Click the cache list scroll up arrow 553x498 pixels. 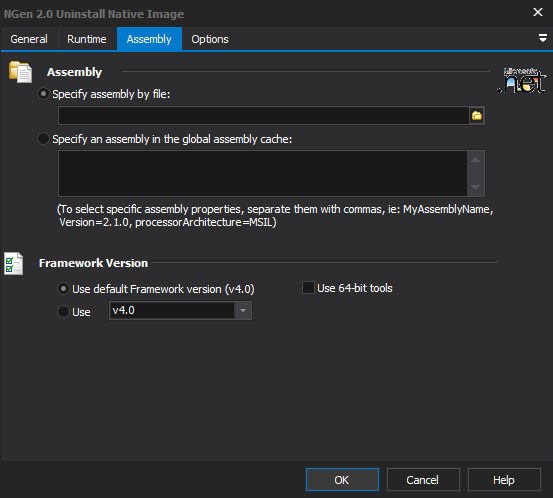click(476, 160)
